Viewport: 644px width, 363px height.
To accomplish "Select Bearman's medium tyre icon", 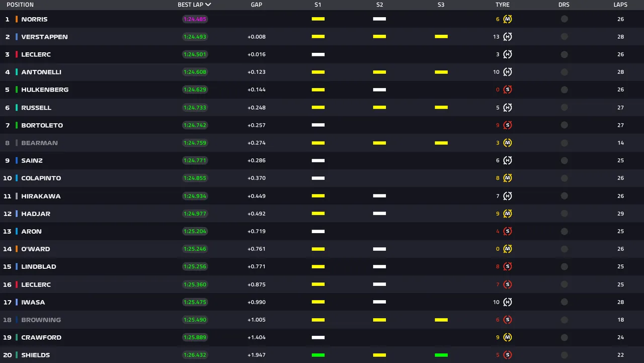I will point(508,143).
